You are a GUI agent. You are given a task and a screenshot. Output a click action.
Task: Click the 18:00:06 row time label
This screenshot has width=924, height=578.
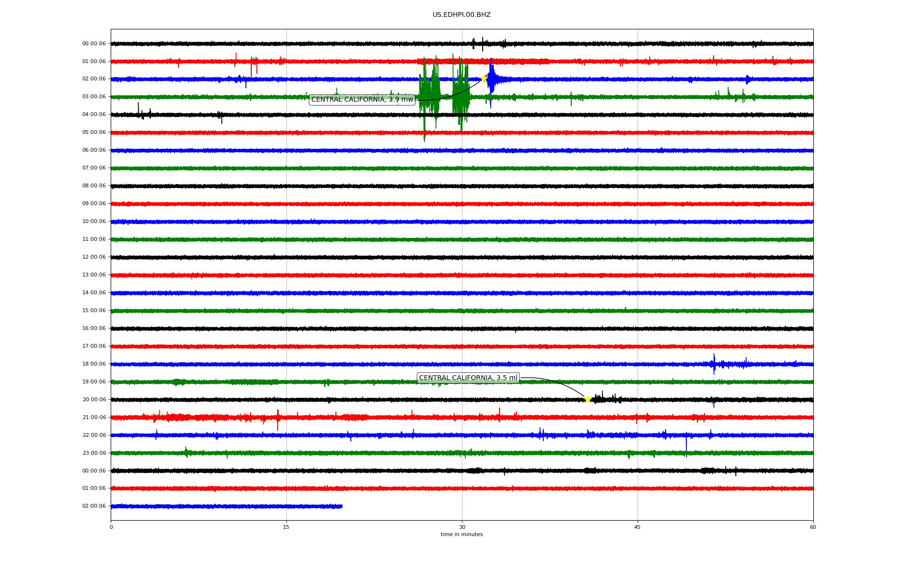tap(94, 364)
